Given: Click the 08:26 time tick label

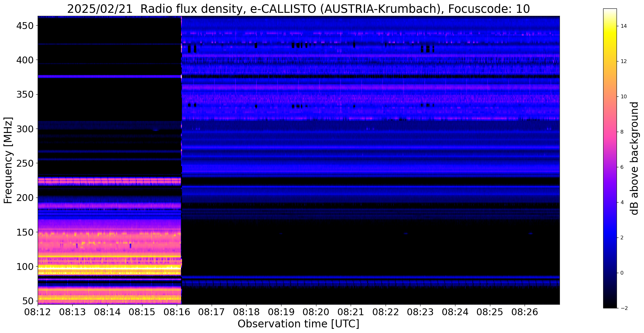Looking at the screenshot, I should point(525,312).
